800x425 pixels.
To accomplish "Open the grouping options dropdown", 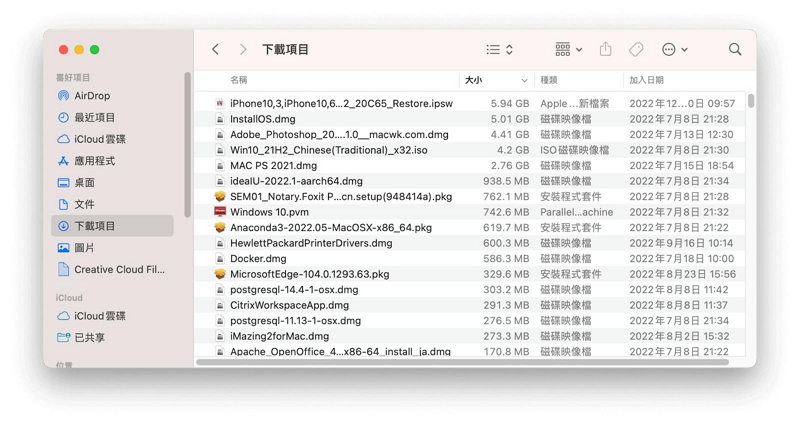I will pyautogui.click(x=568, y=49).
